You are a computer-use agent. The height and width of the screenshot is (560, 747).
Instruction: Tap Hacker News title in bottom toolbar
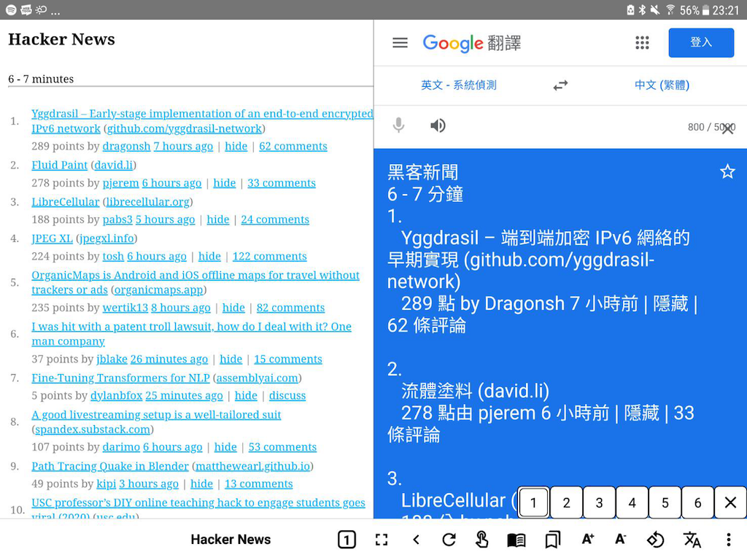(231, 539)
